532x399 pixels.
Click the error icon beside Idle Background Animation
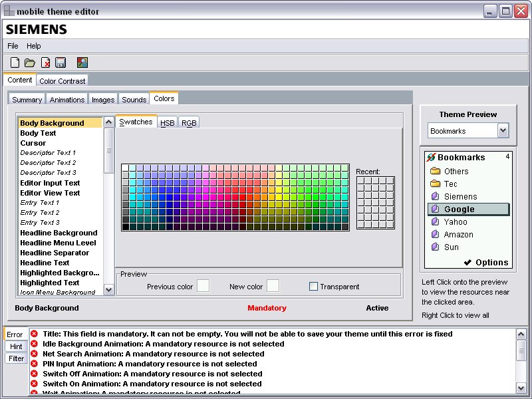(x=34, y=344)
